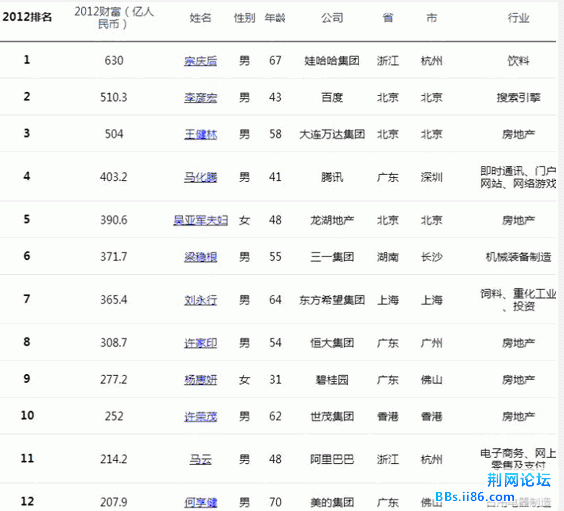Open the 宗庆后 name link
564x511 pixels.
[200, 61]
